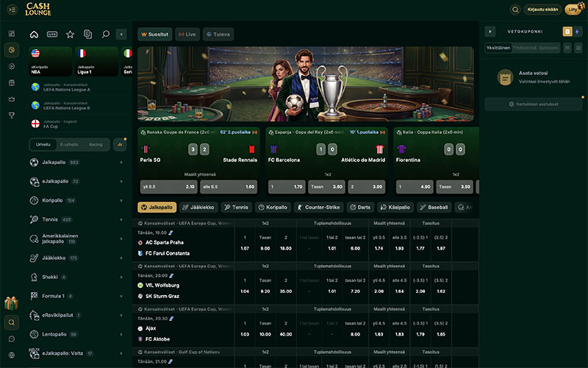This screenshot has width=588, height=368.
Task: Select odds 4.00 for Fiorentina
Action: pyautogui.click(x=415, y=187)
